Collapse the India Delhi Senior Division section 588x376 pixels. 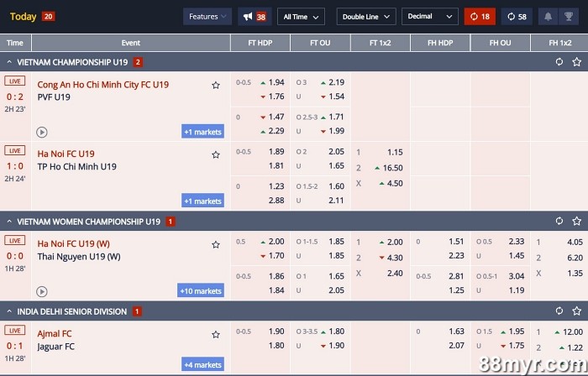(9, 311)
